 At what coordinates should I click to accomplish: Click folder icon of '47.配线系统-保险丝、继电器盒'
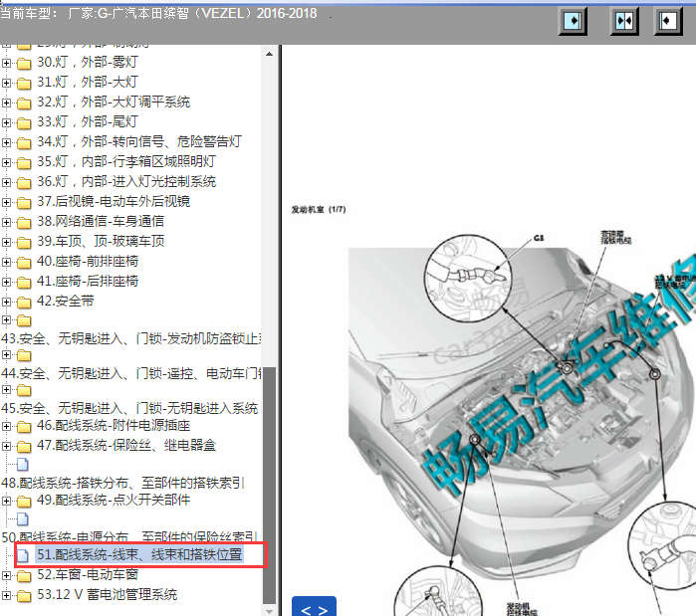24,447
